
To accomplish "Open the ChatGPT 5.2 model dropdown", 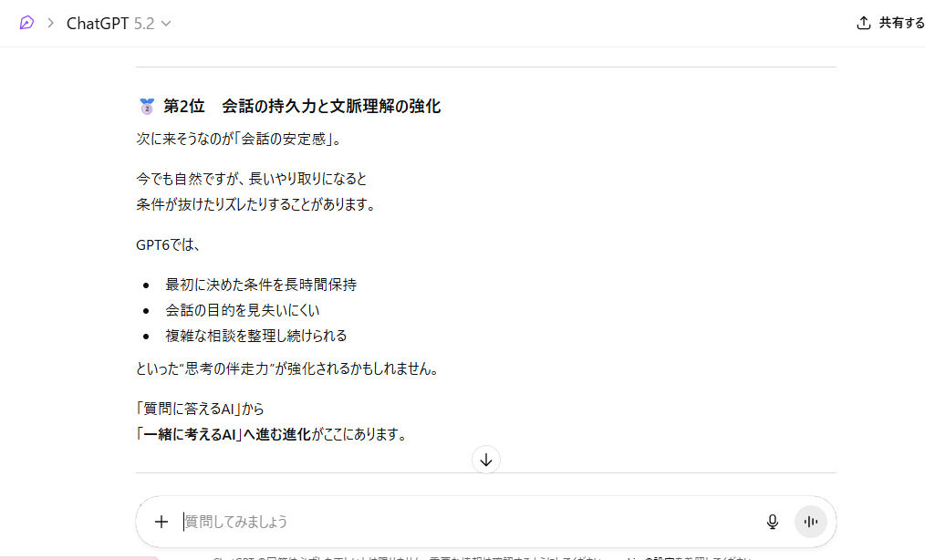I will [x=119, y=24].
